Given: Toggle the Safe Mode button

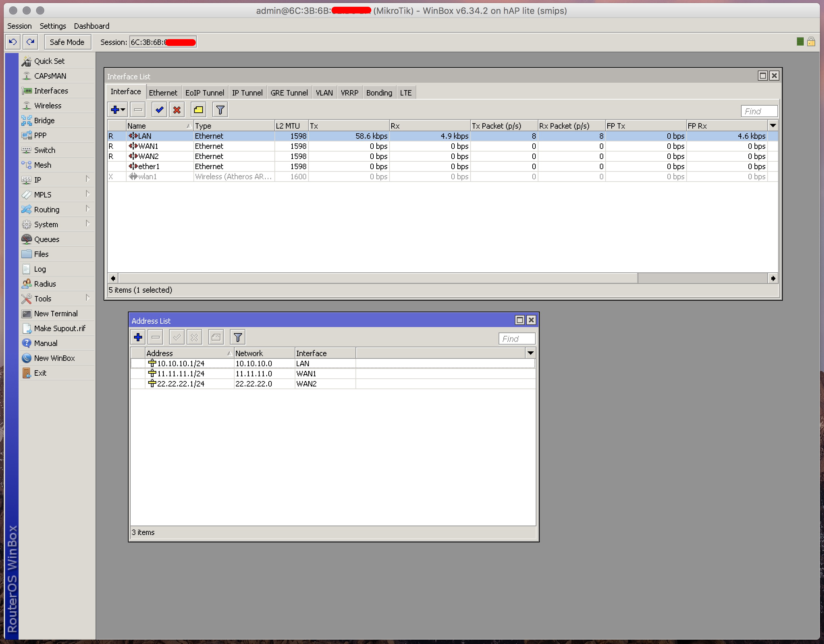Looking at the screenshot, I should 67,42.
